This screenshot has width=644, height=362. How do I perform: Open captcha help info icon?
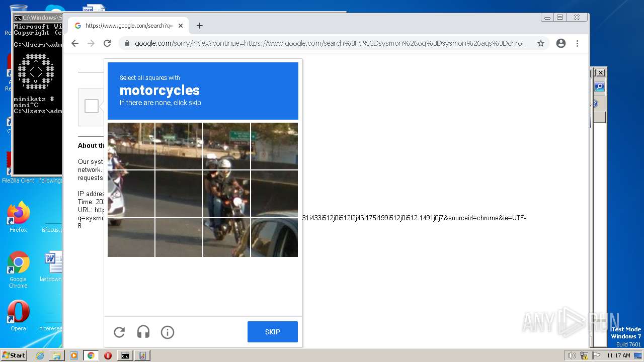(168, 332)
